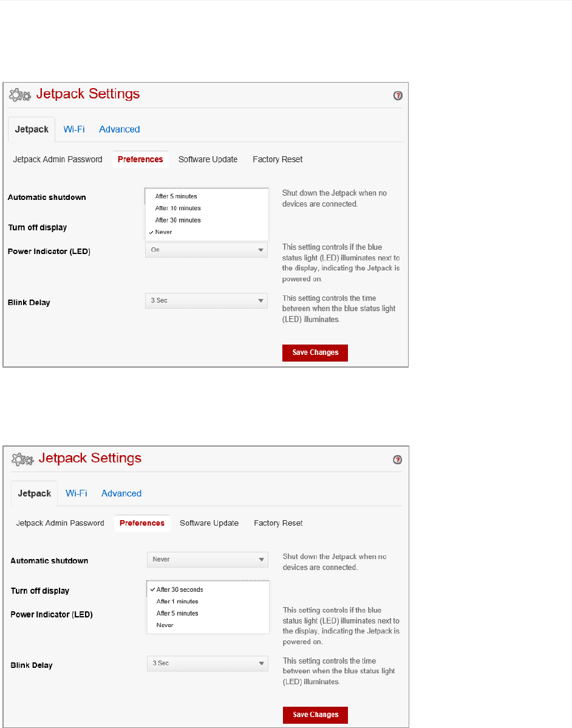Open Wi-Fi tab in top panel
The height and width of the screenshot is (728, 572).
73,129
